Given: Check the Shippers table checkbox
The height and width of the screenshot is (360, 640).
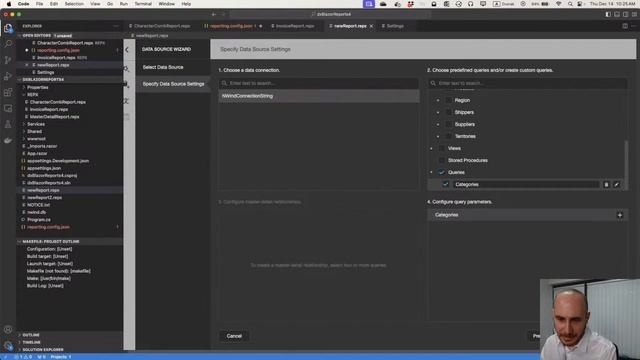Looking at the screenshot, I should (x=449, y=112).
